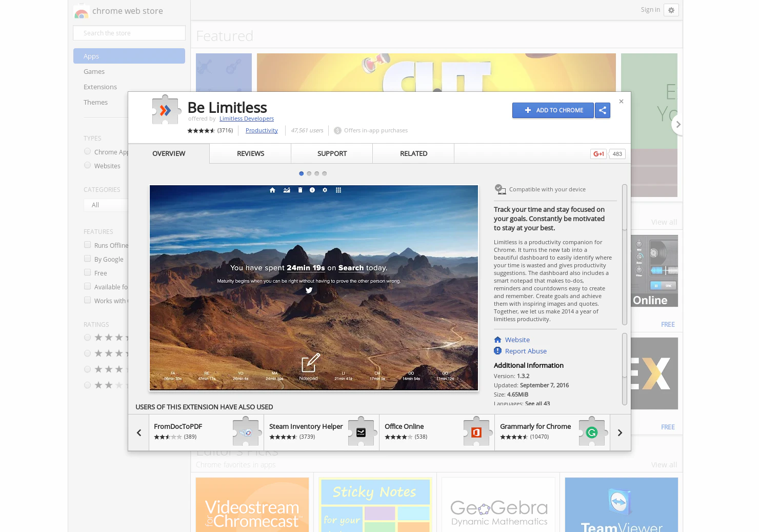Open the settings gear menu

[x=671, y=10]
